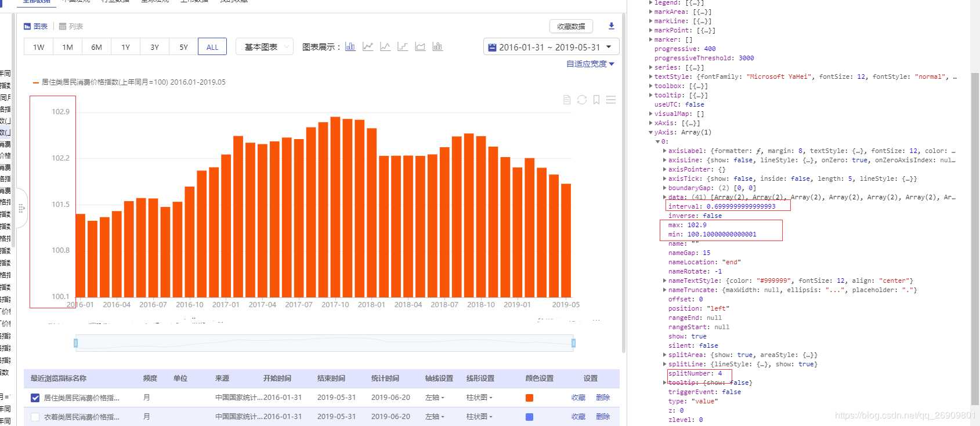Click the 'interval: 0.6999999999999993' value
This screenshot has width=980, height=426.
tap(741, 206)
